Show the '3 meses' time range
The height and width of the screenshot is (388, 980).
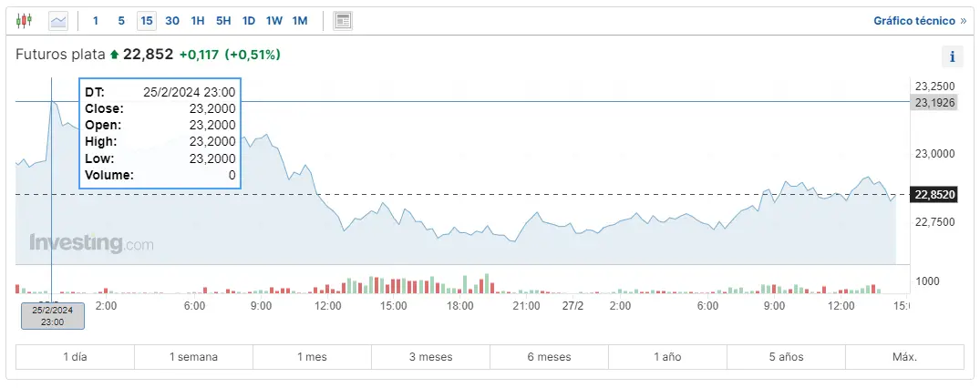(x=430, y=357)
